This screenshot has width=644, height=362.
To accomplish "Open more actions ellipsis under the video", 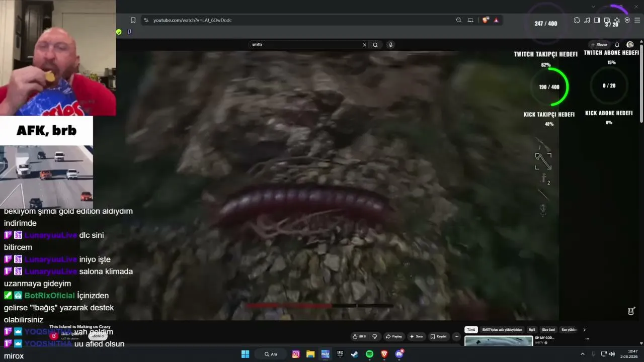I will click(456, 336).
